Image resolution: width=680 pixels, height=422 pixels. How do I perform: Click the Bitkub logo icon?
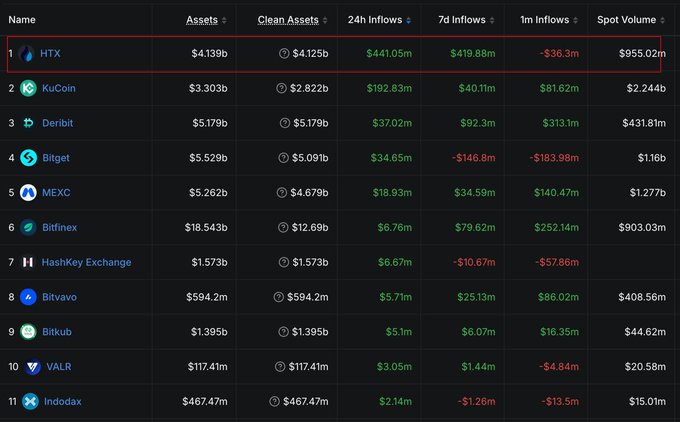(28, 332)
